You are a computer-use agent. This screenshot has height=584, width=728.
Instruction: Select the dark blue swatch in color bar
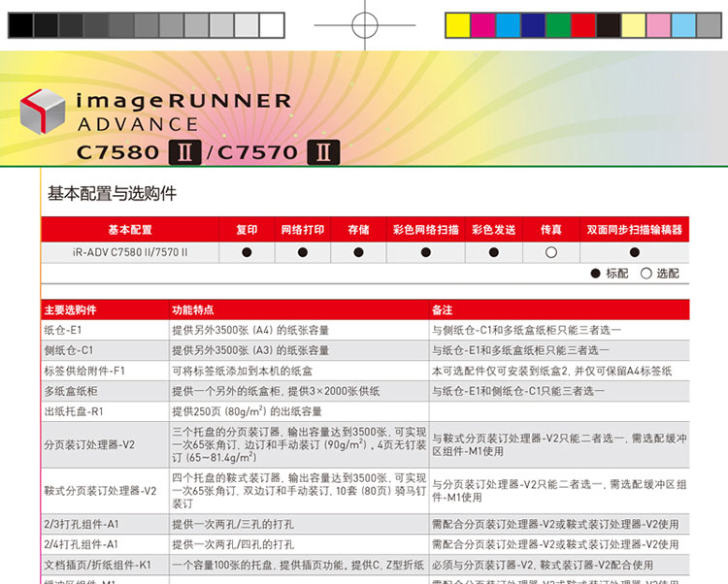(x=534, y=25)
